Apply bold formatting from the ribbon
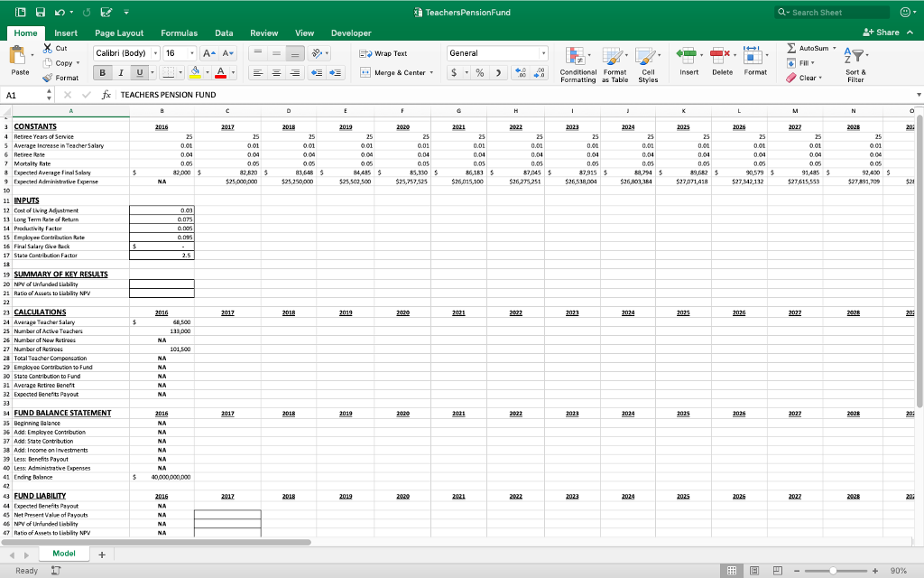This screenshot has height=578, width=924. pos(105,71)
